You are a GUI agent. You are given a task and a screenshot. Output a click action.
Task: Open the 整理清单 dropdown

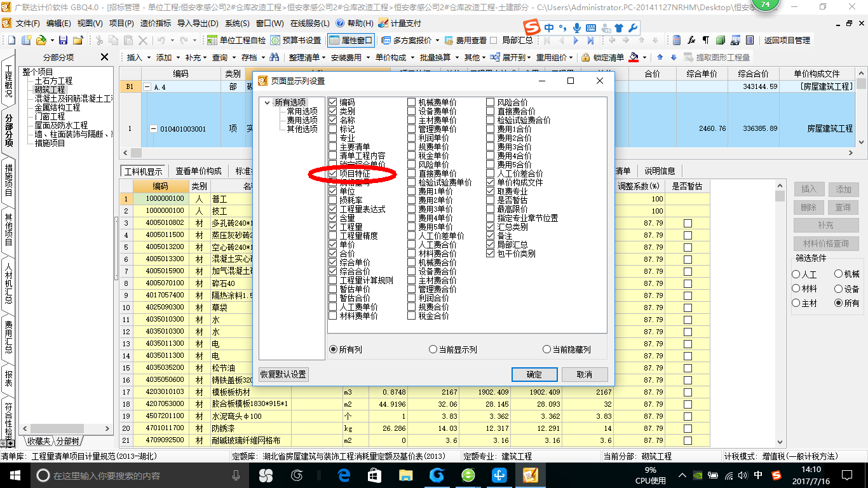pos(307,57)
